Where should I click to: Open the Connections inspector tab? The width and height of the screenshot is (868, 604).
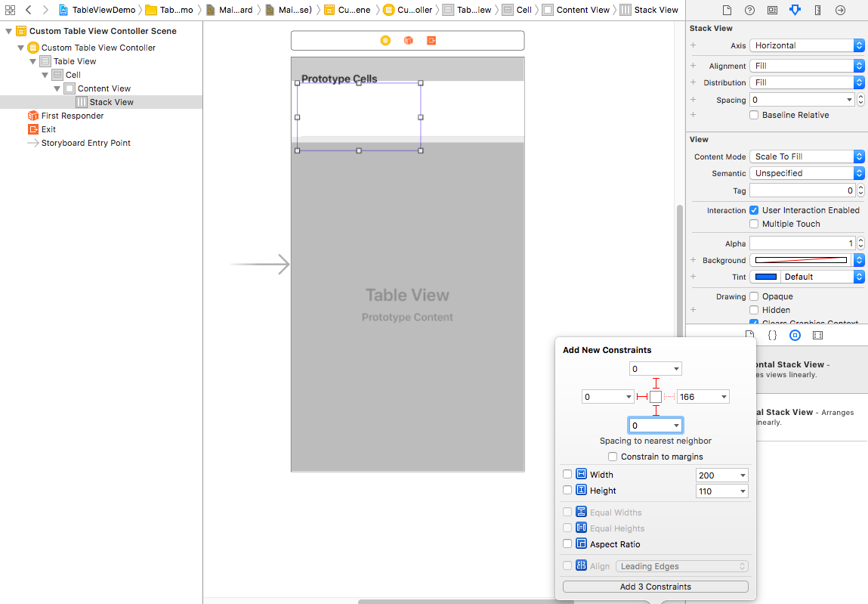click(840, 11)
